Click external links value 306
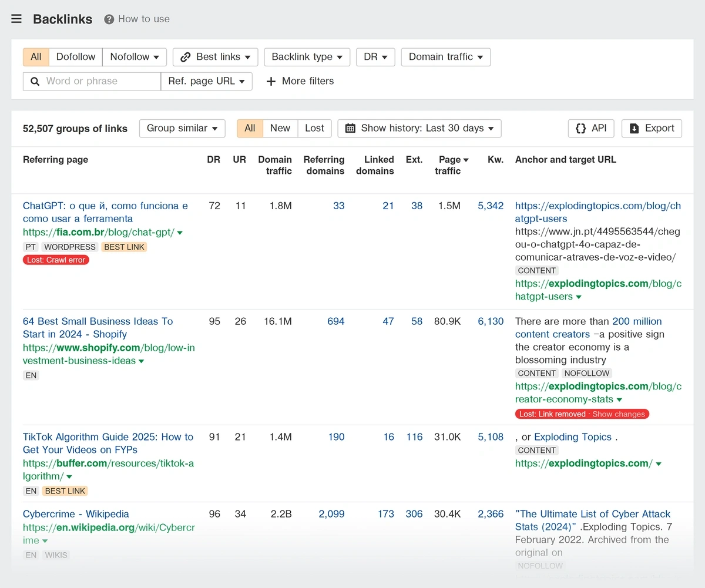This screenshot has width=705, height=588. [414, 514]
